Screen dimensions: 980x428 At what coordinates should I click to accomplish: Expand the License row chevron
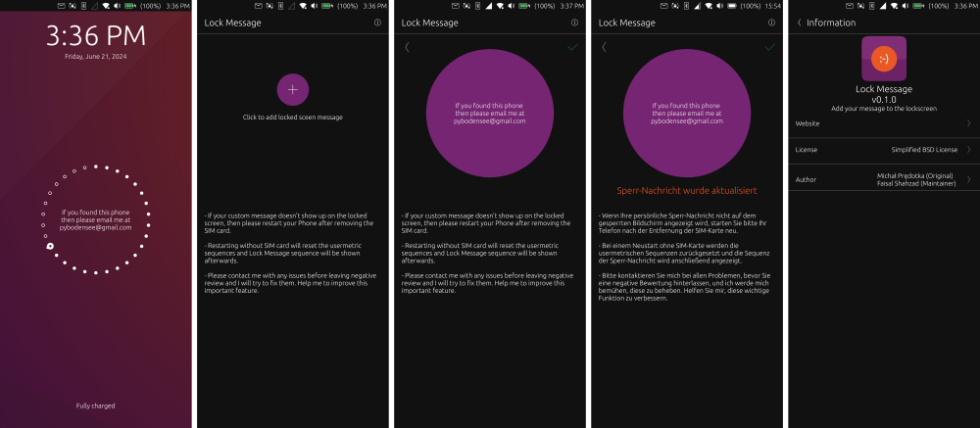(969, 150)
